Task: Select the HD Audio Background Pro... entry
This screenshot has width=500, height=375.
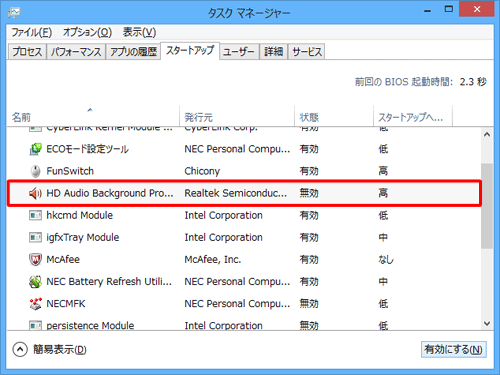Action: click(110, 193)
